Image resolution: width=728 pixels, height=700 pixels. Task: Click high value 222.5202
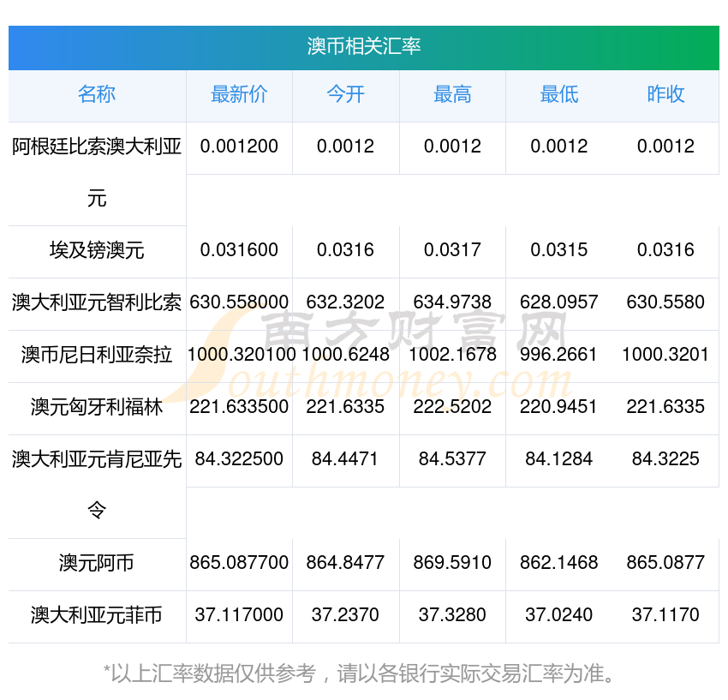(x=452, y=406)
